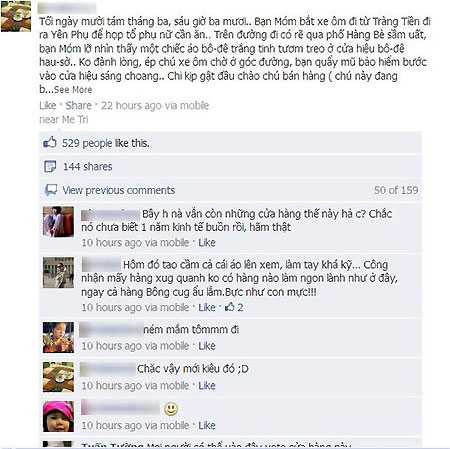The image size is (450, 449).
Task: Expand View previous comments
Action: pyautogui.click(x=119, y=190)
